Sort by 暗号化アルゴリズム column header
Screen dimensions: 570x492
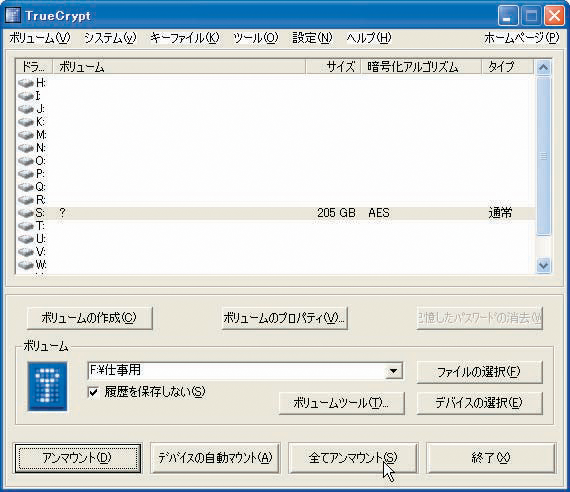pos(422,67)
